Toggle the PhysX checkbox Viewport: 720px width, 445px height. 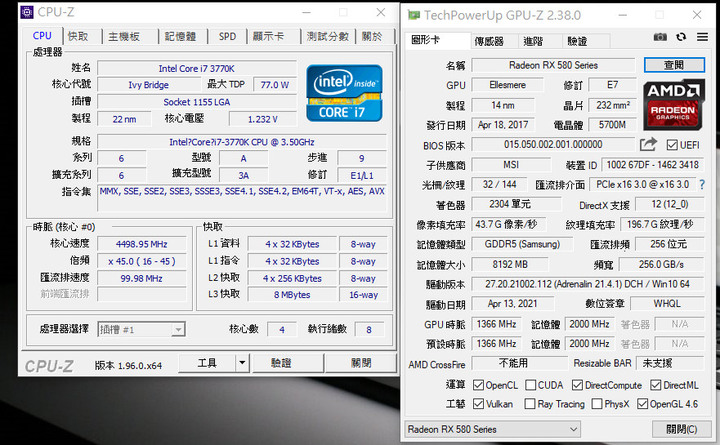coord(597,404)
